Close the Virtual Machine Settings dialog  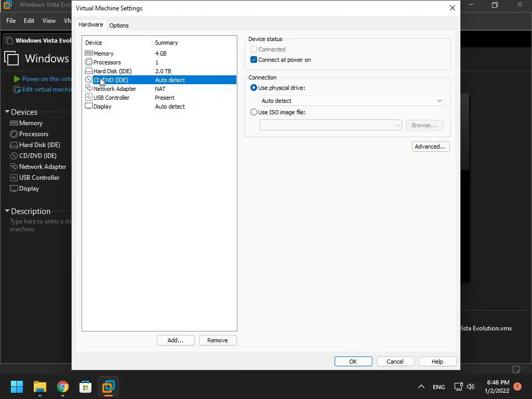coord(453,8)
